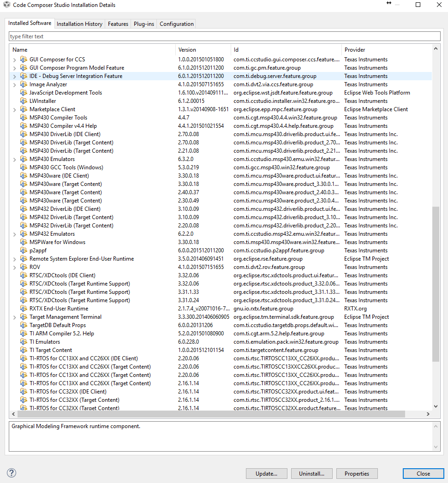Click the MSPWare for Windows icon
The height and width of the screenshot is (483, 448).
coord(24,242)
